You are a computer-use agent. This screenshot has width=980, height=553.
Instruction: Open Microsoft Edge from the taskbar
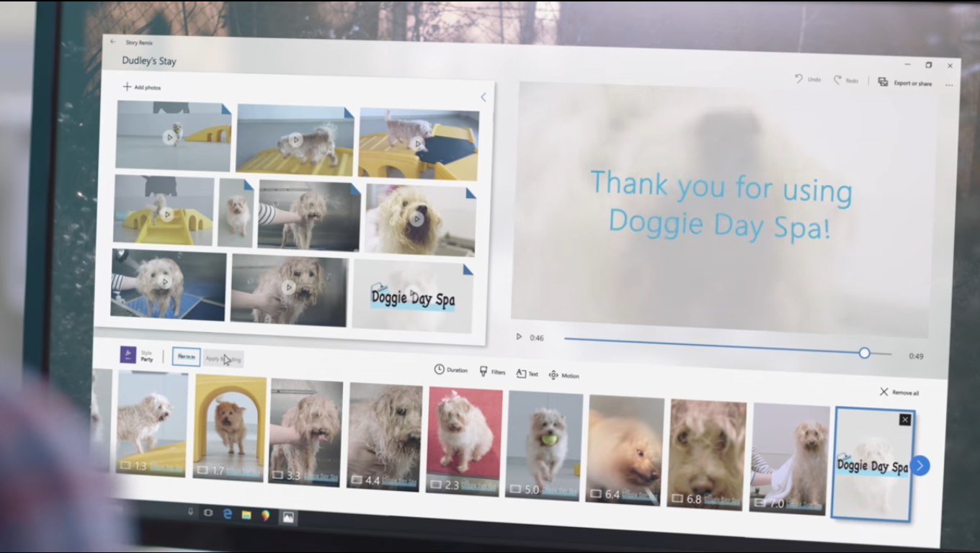coord(227,513)
